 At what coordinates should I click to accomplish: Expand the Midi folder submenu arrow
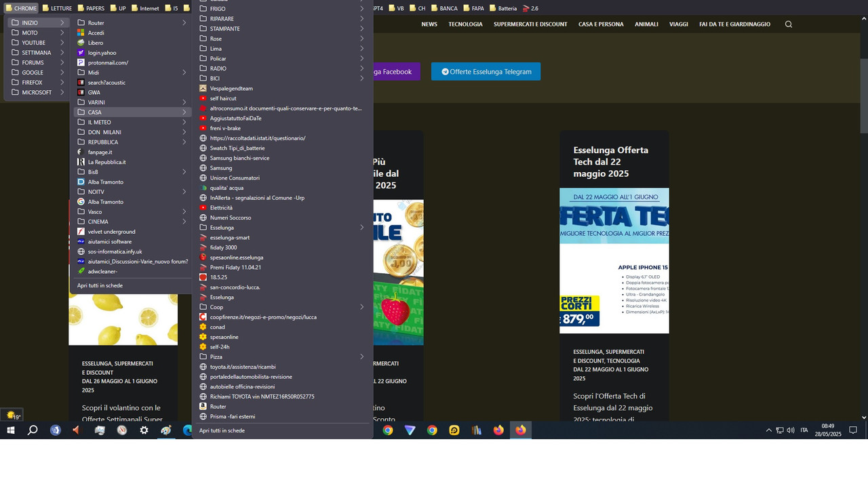(184, 73)
